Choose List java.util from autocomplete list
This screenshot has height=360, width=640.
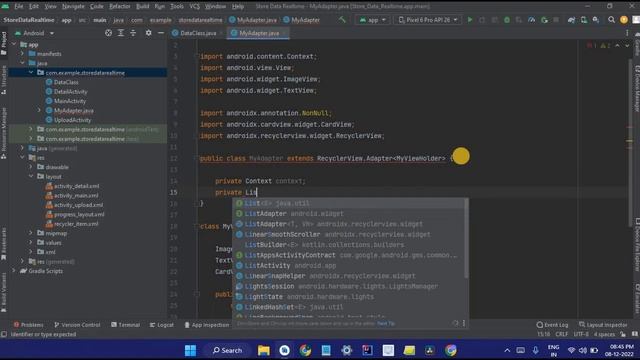click(349, 203)
